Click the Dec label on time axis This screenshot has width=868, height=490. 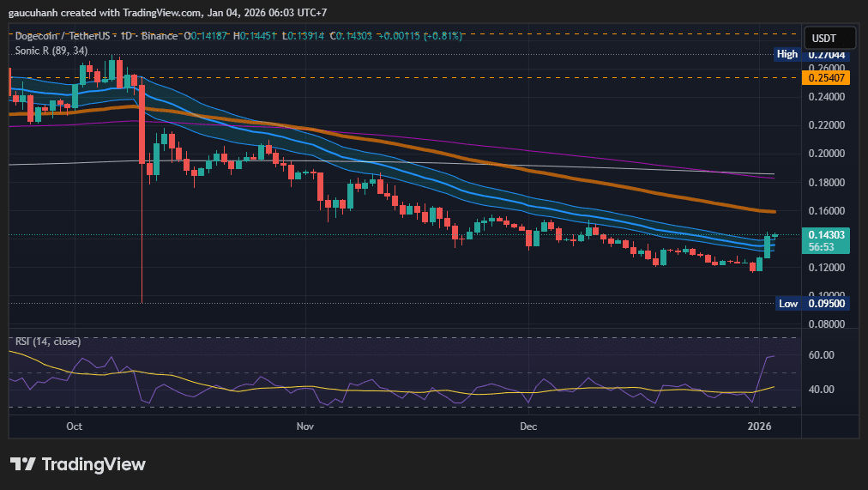tap(528, 426)
